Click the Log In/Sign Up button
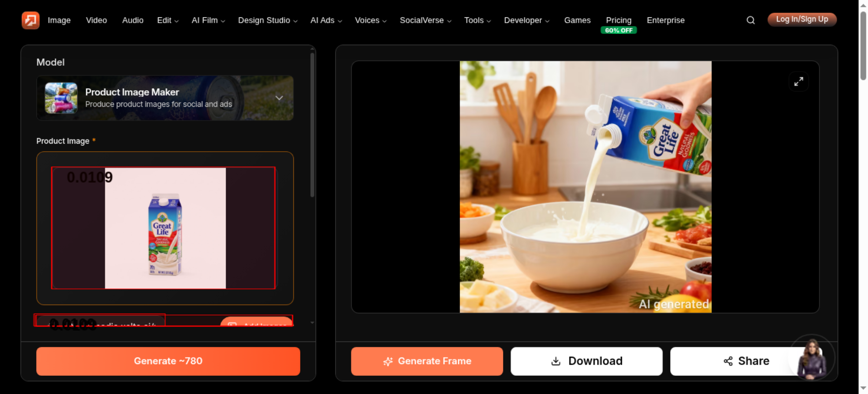Screen dimensions: 868x394 pyautogui.click(x=802, y=20)
